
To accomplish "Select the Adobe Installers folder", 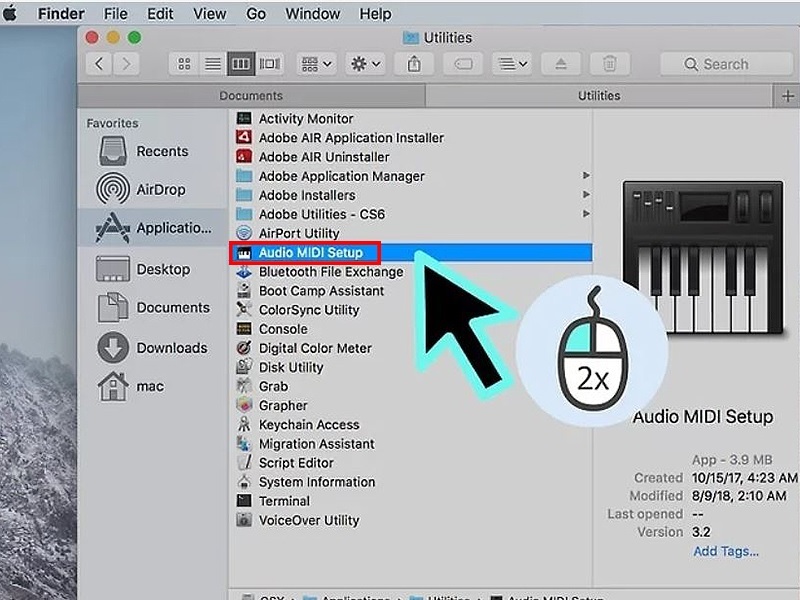I will click(296, 195).
